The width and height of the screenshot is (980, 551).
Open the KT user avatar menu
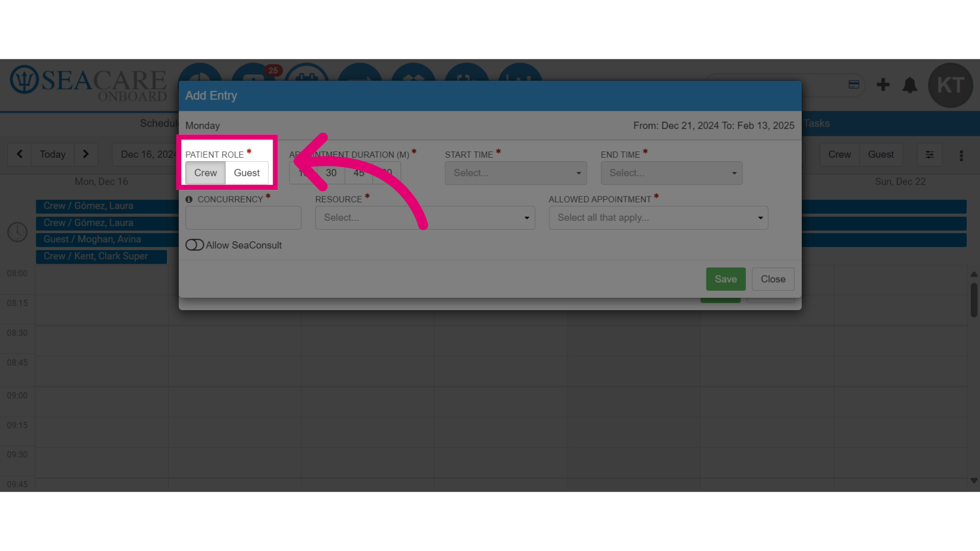[x=950, y=85]
